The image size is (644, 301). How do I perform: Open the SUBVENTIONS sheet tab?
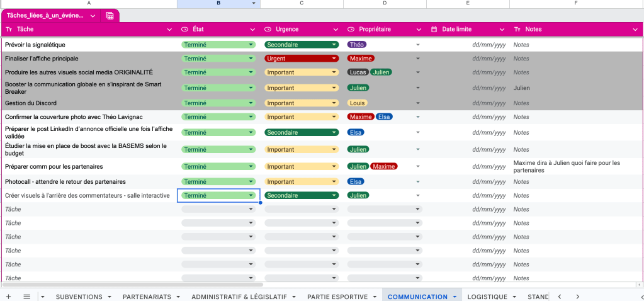point(79,297)
